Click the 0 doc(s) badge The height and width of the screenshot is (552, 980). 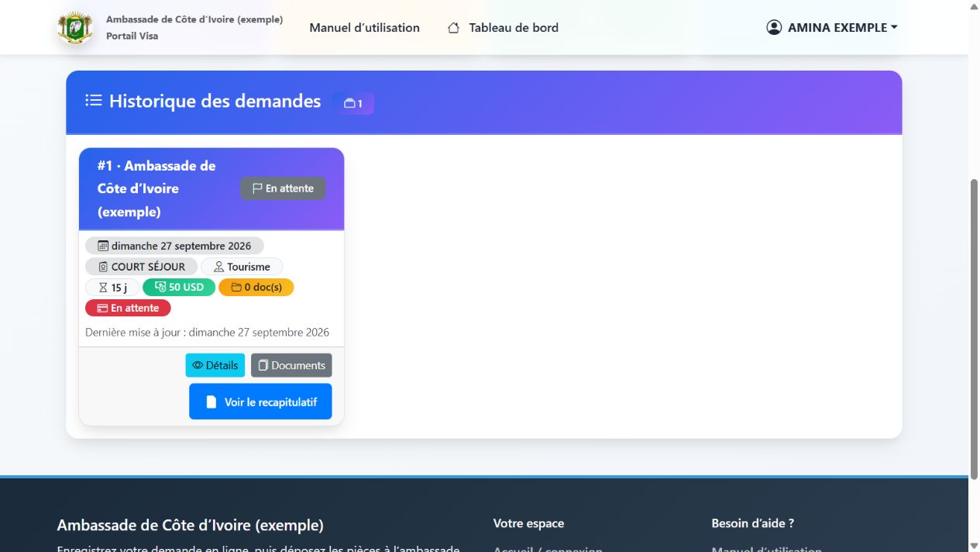[256, 288]
